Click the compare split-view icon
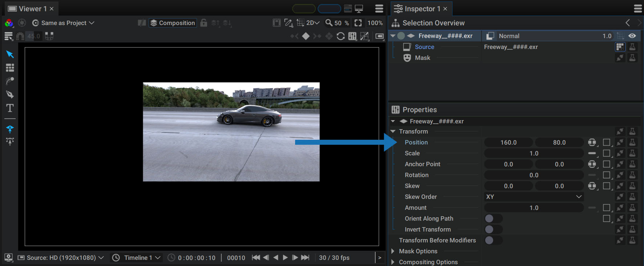Screen dimensions: 644x266 pyautogui.click(x=142, y=23)
